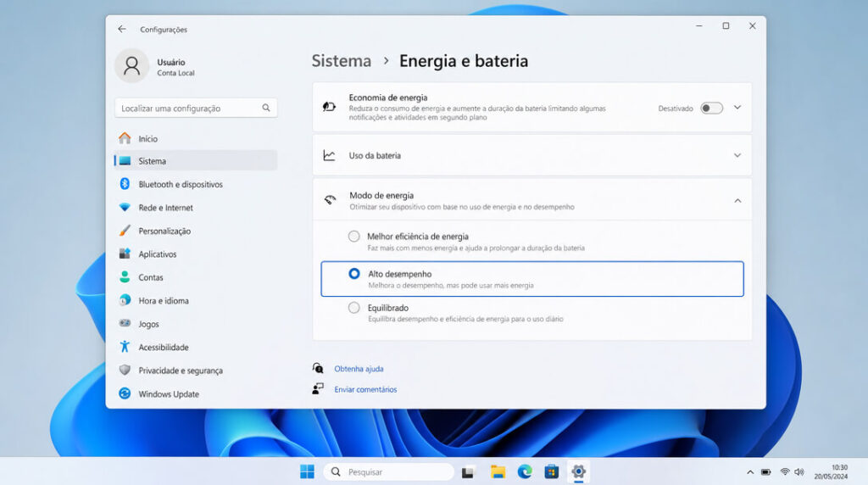Open Windows Update page
The width and height of the screenshot is (868, 485).
(x=196, y=393)
